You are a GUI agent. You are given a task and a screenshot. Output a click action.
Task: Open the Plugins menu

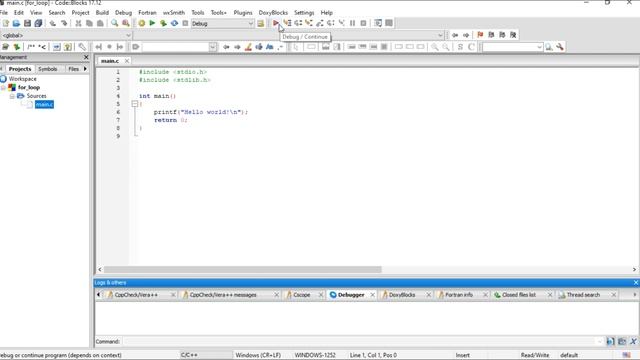pos(243,13)
